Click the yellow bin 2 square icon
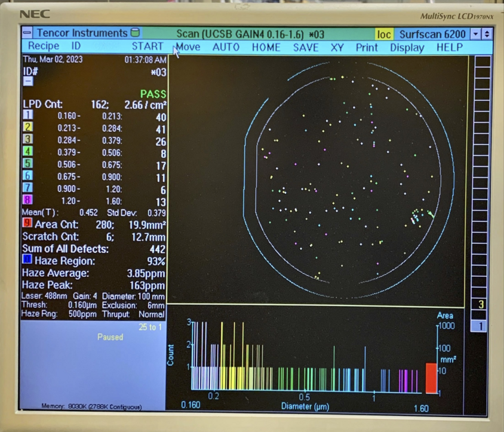The image size is (504, 432). tap(27, 127)
